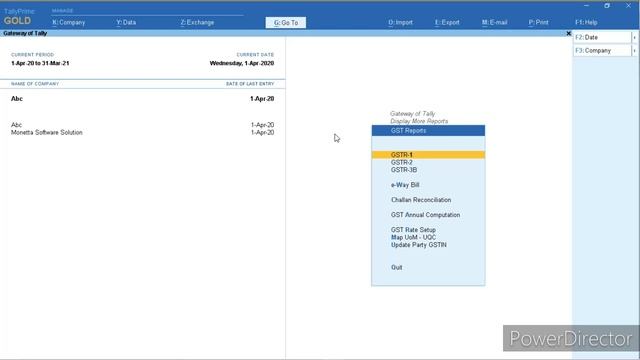Click Gateway of Tally breadcrumb text

pos(412,113)
